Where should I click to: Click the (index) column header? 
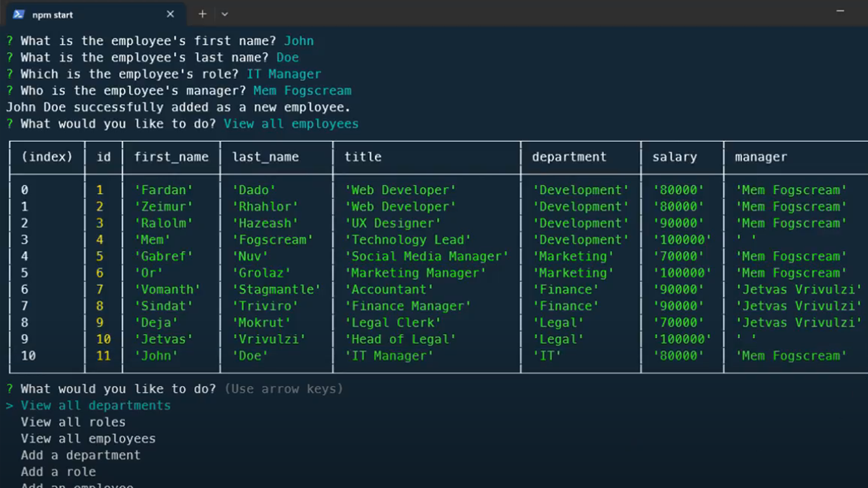(47, 157)
